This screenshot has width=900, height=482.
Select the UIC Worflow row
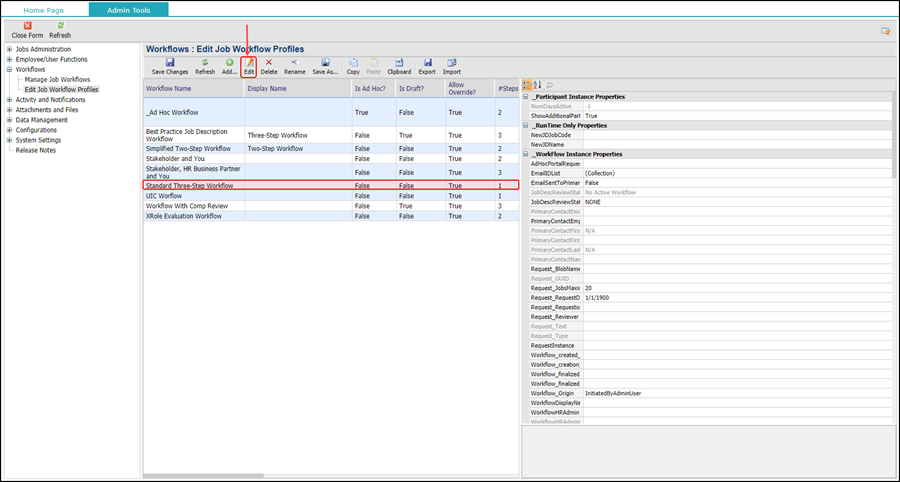pos(331,196)
